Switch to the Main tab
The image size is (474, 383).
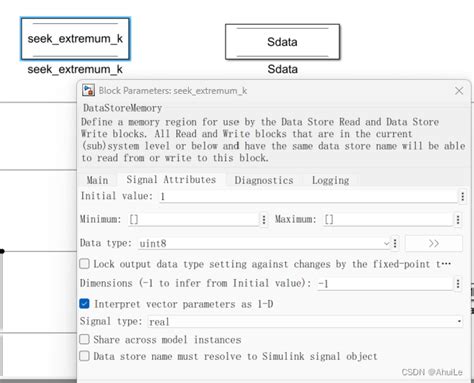click(97, 180)
